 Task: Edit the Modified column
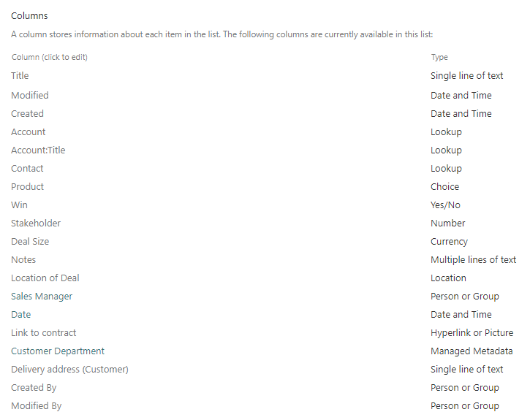click(x=30, y=96)
